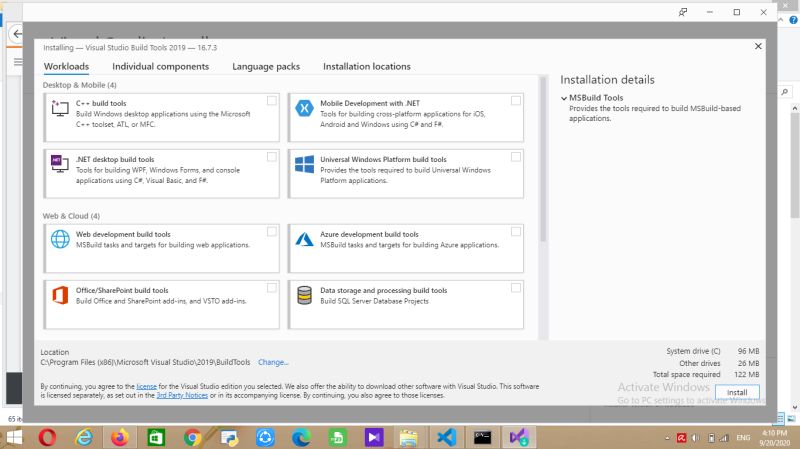
Task: Click the Universal Windows Platform logo icon
Action: 304,164
